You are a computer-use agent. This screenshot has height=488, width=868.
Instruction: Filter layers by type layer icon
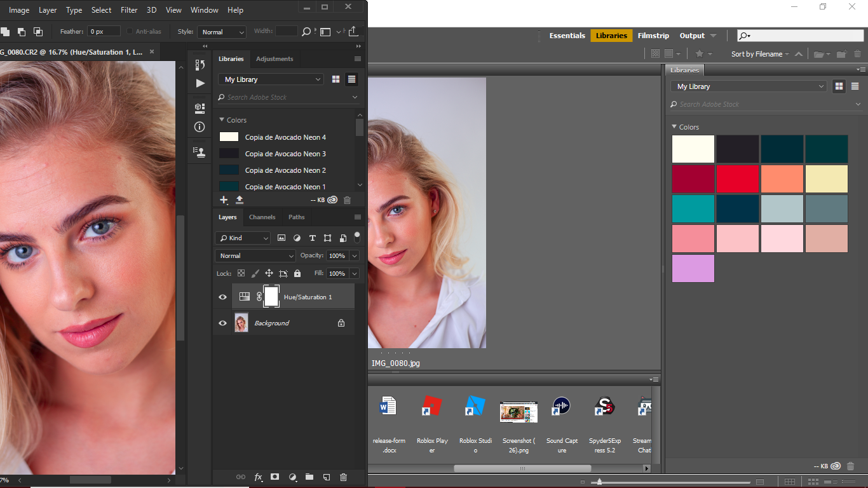pyautogui.click(x=312, y=238)
